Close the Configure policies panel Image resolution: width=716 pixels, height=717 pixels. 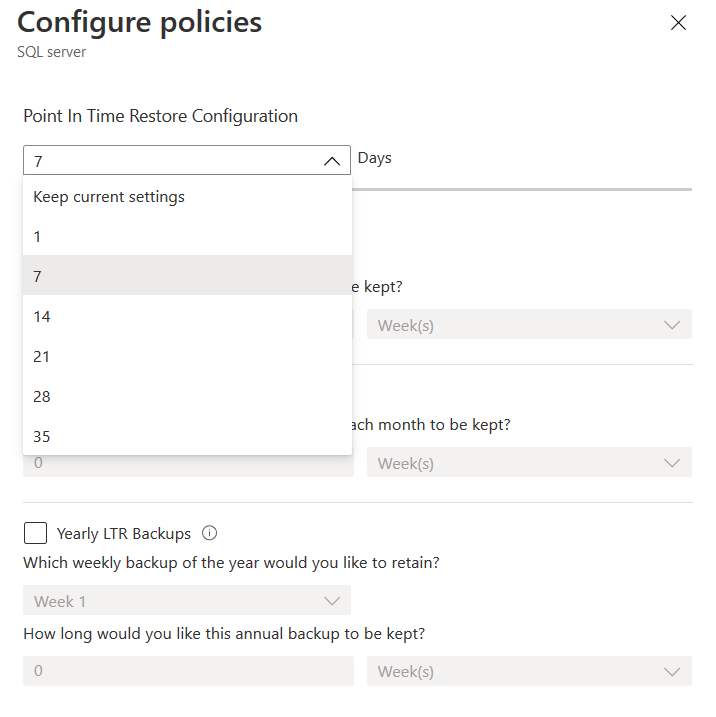tap(678, 23)
